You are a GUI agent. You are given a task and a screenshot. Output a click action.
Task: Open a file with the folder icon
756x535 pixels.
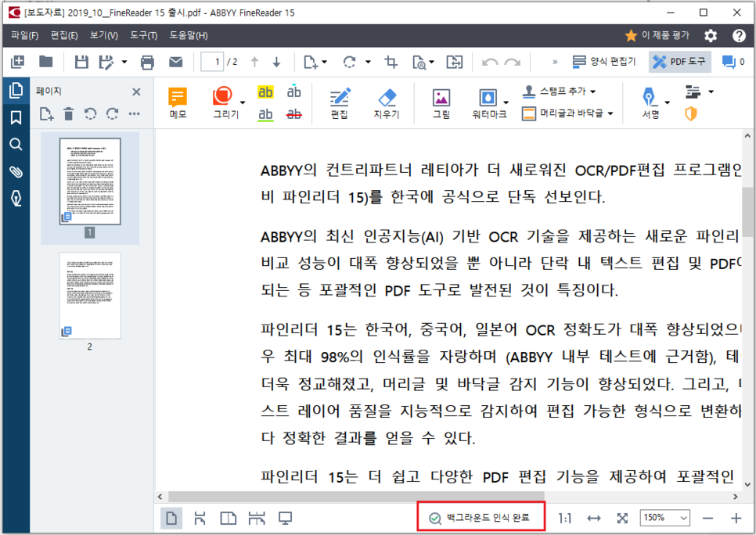coord(46,62)
